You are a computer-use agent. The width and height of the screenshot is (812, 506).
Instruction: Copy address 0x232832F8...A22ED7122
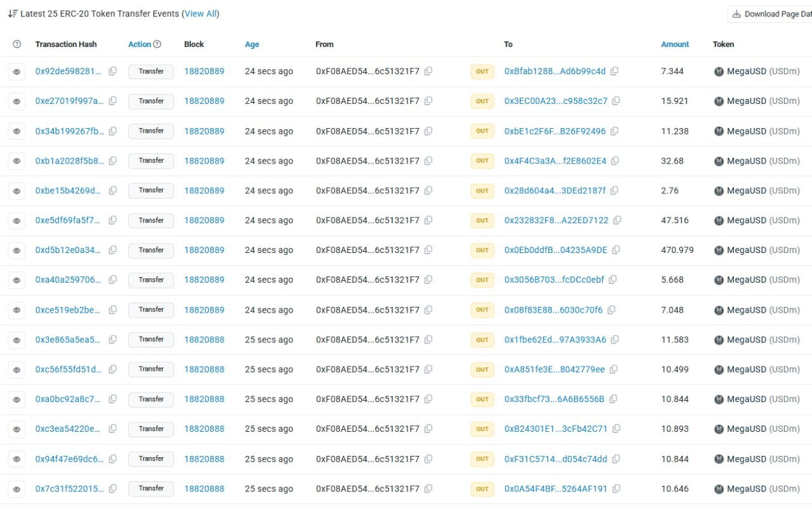coord(617,220)
